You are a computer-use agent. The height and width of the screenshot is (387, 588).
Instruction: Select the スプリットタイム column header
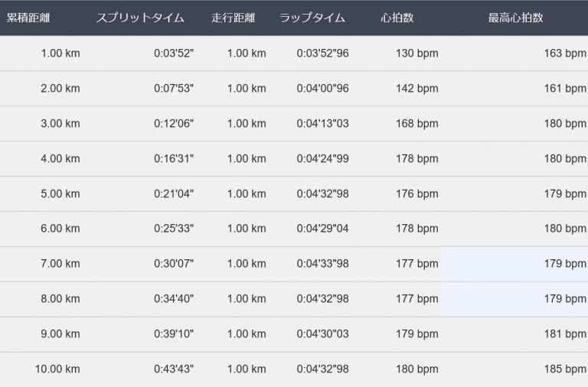pyautogui.click(x=139, y=18)
